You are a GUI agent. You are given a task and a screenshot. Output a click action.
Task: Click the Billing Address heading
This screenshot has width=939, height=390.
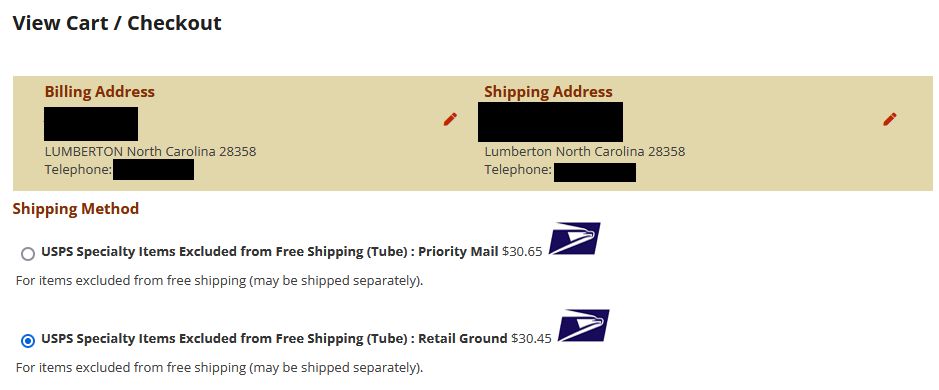point(99,92)
